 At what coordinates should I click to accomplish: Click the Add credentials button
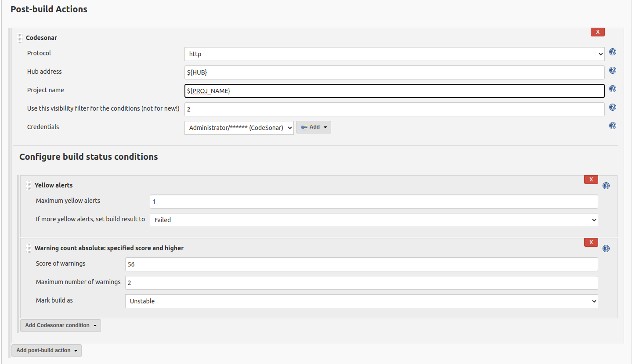[x=314, y=127]
